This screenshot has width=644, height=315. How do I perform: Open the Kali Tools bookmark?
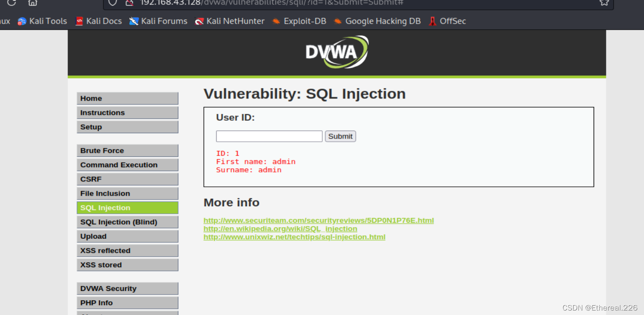42,21
